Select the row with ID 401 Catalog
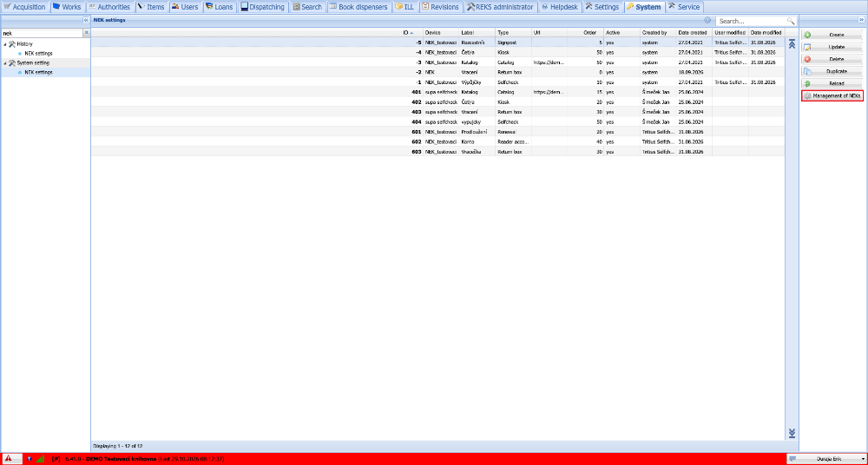 [x=437, y=92]
